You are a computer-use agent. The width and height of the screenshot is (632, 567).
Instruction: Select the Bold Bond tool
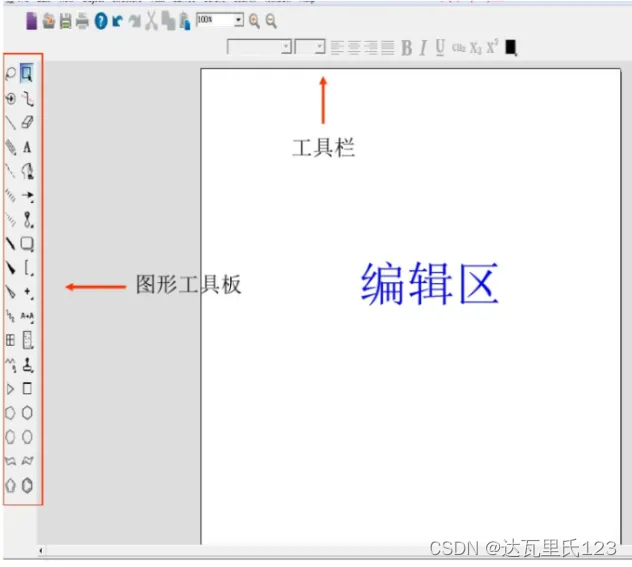click(x=10, y=243)
